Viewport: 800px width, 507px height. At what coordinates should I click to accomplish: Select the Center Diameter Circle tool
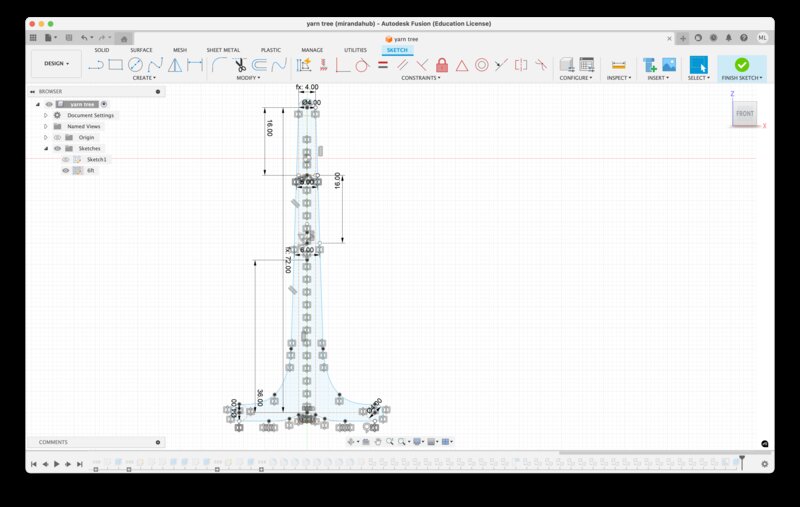pyautogui.click(x=135, y=65)
